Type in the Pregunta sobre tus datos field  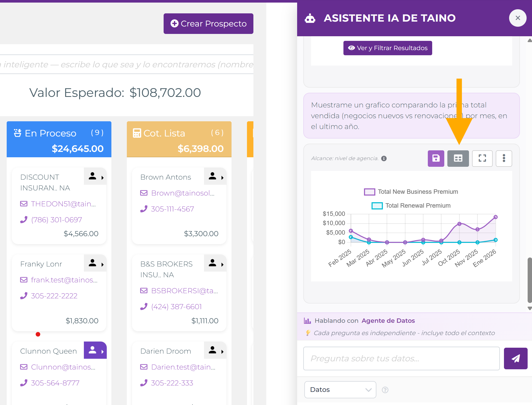[x=401, y=358]
